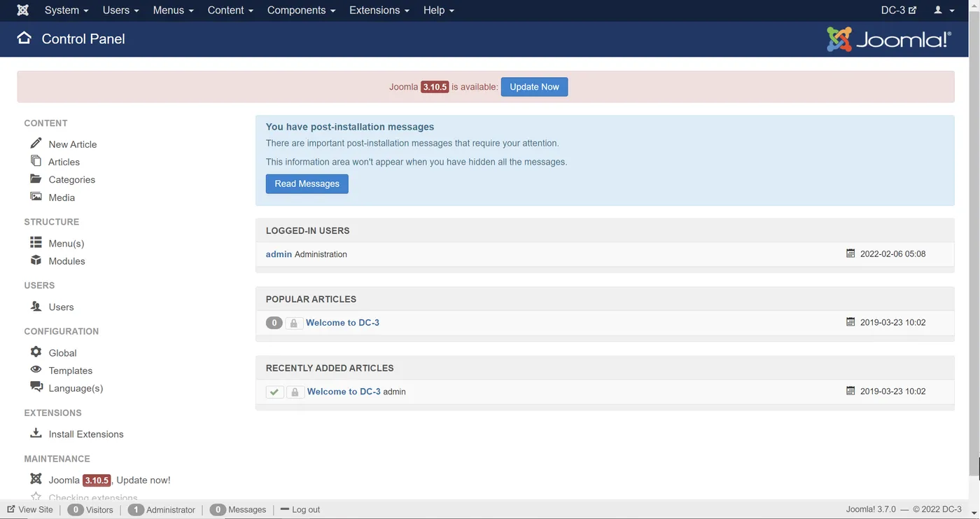Open Global configuration link
The width and height of the screenshot is (980, 519).
tap(62, 353)
